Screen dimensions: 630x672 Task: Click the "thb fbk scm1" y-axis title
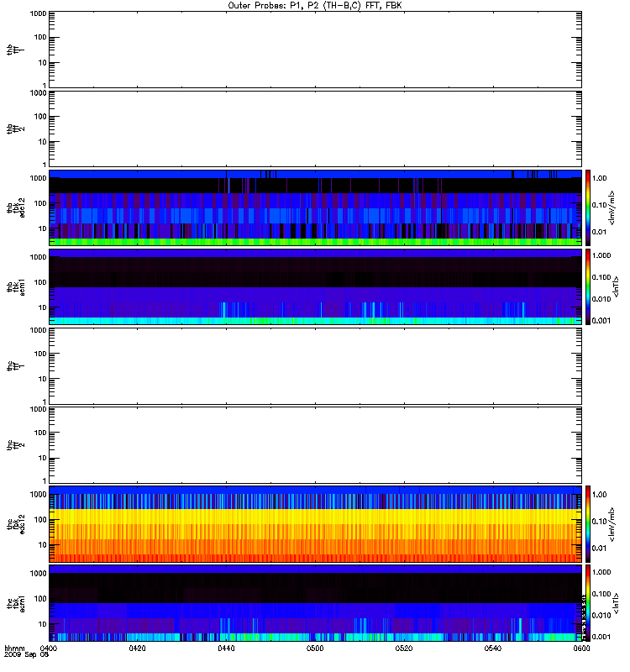[x=16, y=286]
